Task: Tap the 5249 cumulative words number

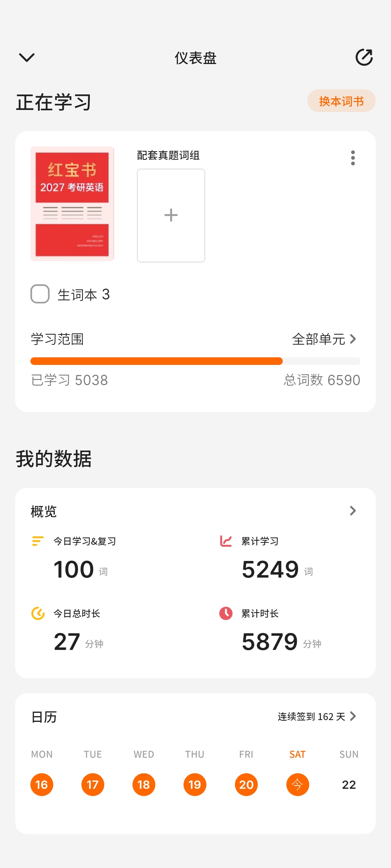Action: click(x=270, y=570)
